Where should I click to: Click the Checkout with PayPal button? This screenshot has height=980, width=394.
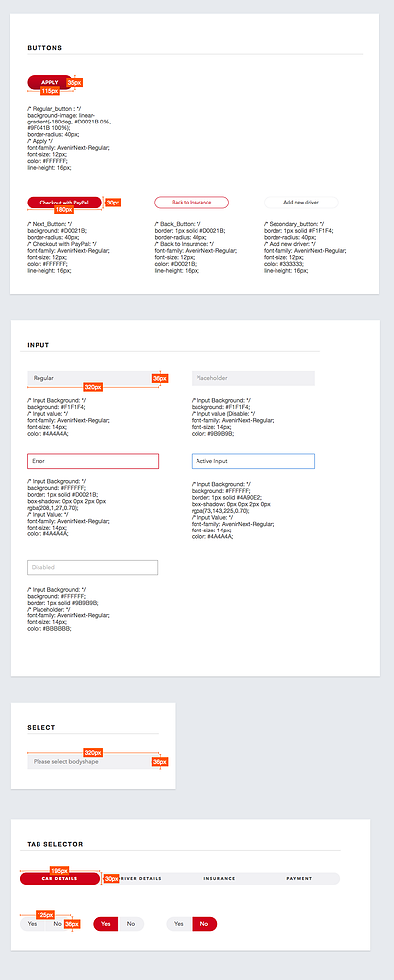pyautogui.click(x=63, y=203)
